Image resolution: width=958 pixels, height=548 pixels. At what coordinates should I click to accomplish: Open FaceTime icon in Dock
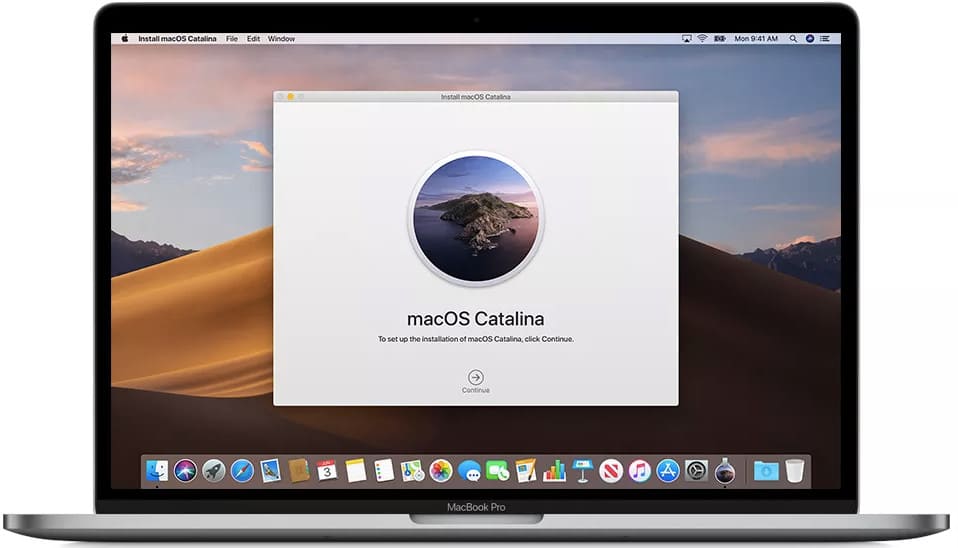(x=497, y=471)
